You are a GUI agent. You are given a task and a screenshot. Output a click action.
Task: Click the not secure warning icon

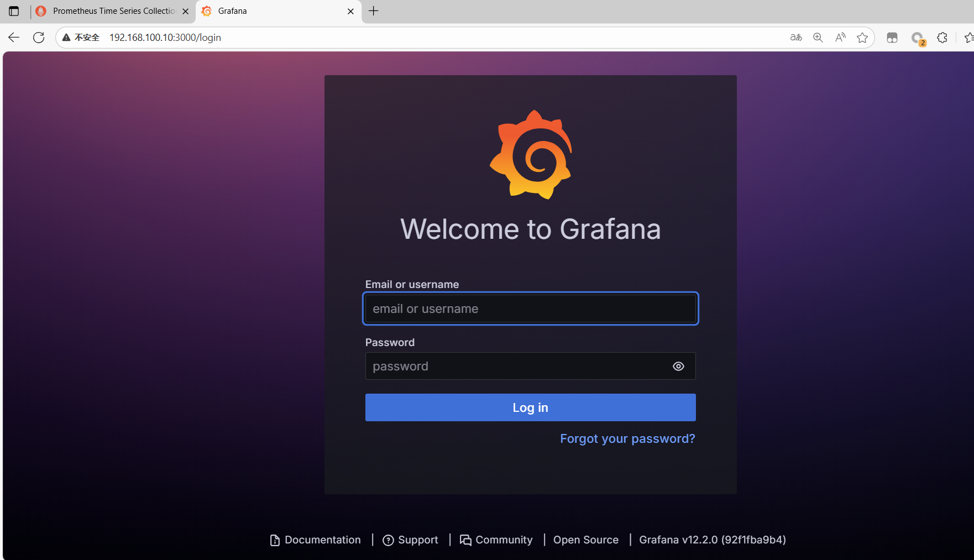(x=66, y=38)
